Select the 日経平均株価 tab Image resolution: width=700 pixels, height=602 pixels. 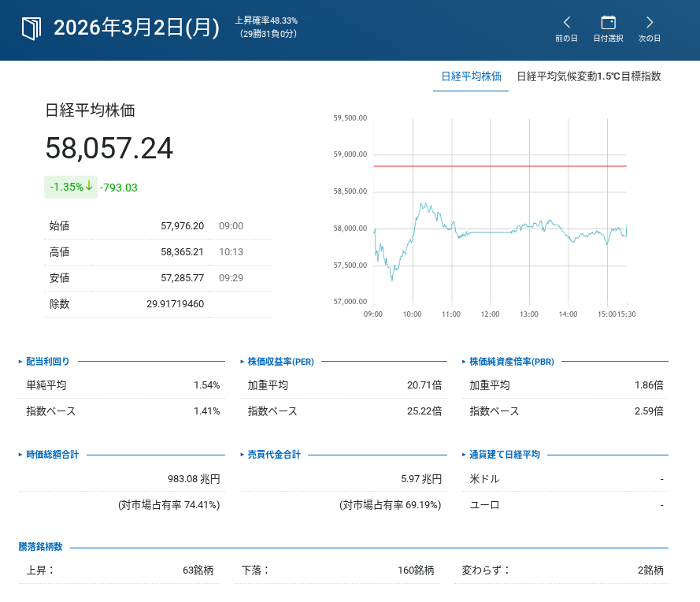[471, 76]
